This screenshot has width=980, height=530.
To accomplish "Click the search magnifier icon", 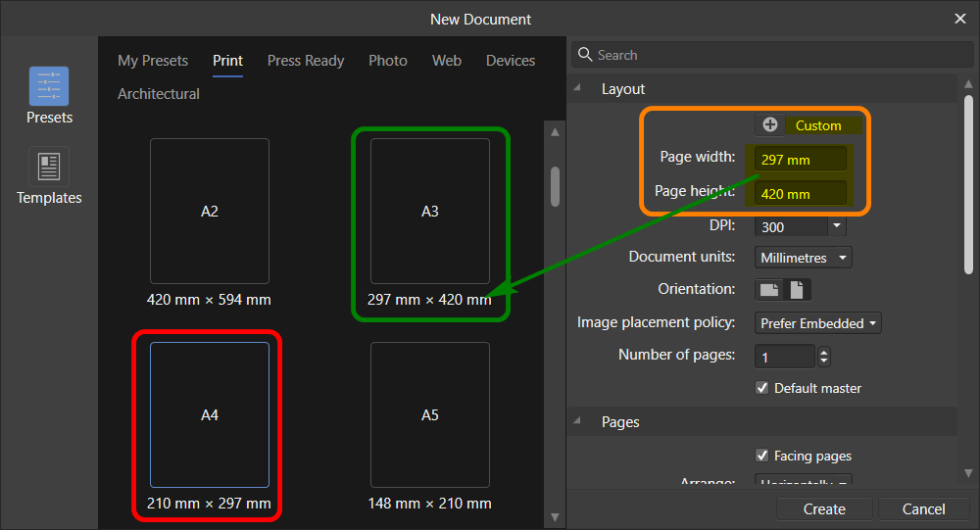I will click(x=585, y=55).
